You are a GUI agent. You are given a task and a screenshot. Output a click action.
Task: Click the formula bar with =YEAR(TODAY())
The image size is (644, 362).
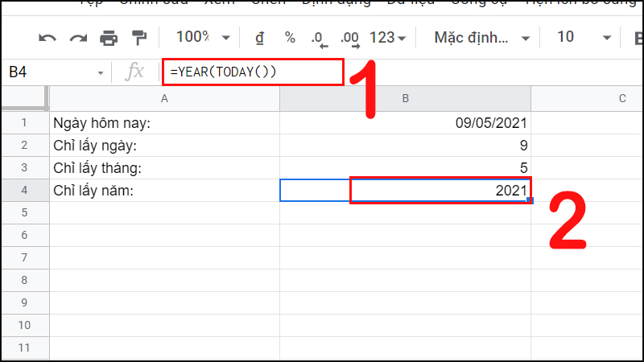(x=253, y=72)
